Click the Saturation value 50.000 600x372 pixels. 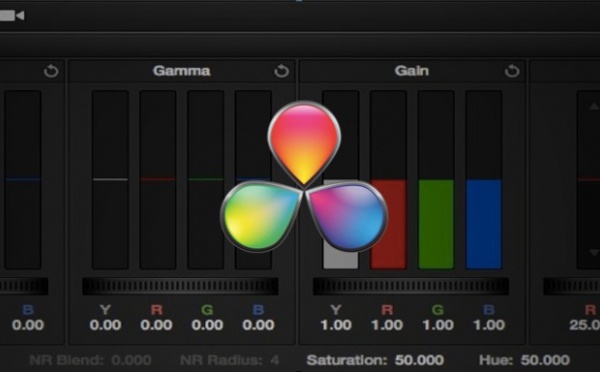coord(419,360)
